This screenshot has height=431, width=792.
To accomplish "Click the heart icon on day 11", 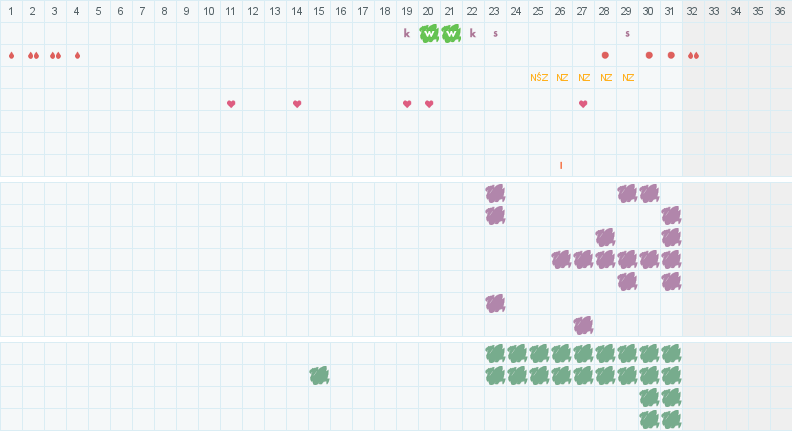I will [x=231, y=104].
